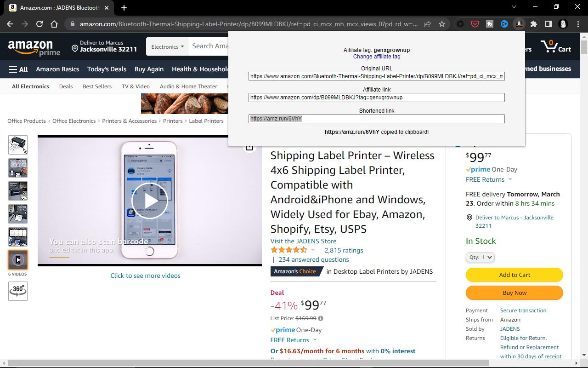This screenshot has width=588, height=368.
Task: Open the browser home page
Action: coord(54,24)
